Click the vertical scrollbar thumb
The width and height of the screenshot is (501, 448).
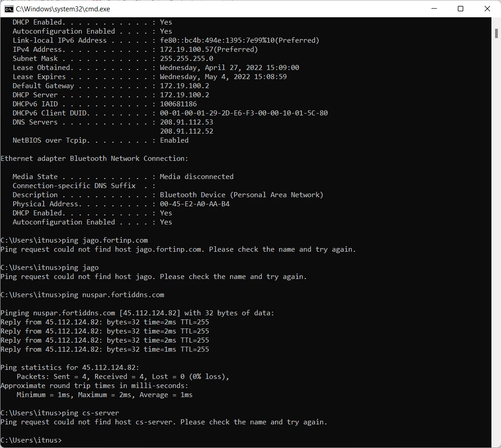pyautogui.click(x=496, y=33)
